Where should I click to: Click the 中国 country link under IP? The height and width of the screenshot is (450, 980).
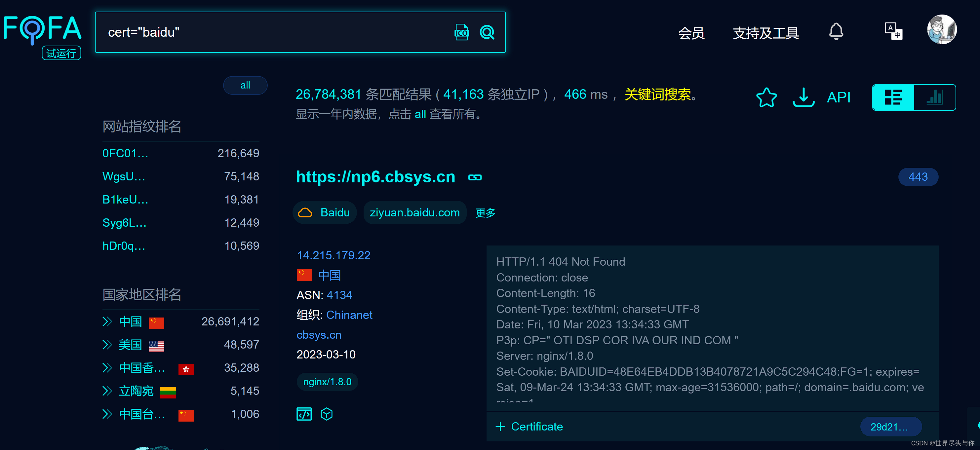(x=329, y=275)
